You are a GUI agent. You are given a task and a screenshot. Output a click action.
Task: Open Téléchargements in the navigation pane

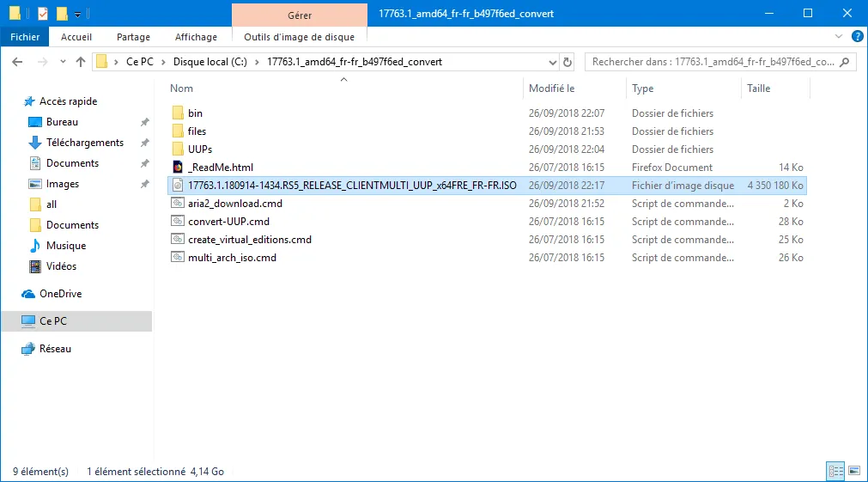(x=85, y=143)
